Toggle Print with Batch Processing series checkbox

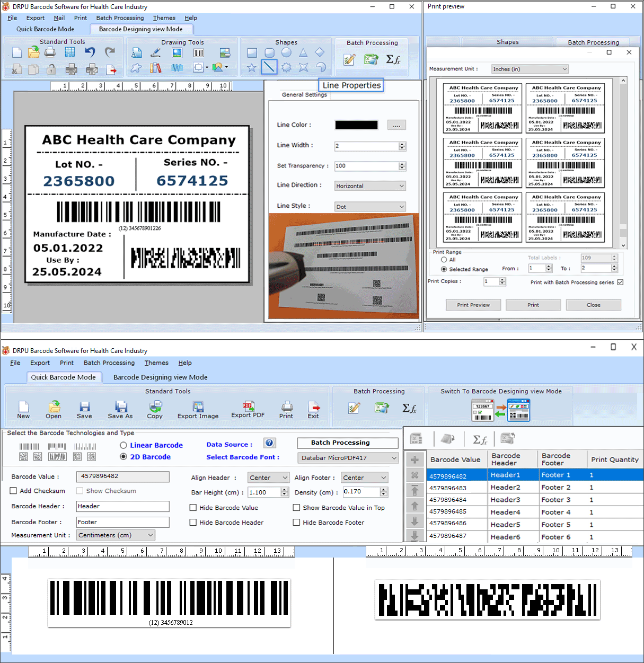click(x=620, y=282)
